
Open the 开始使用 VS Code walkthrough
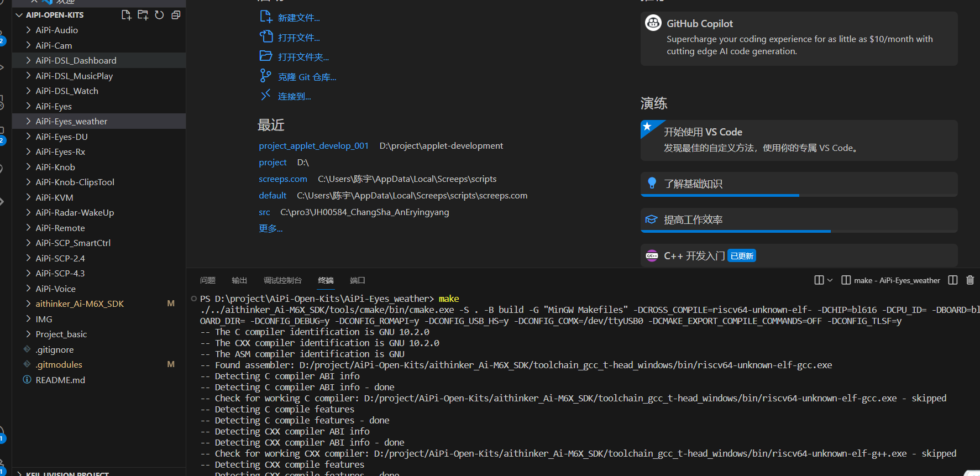coord(799,140)
